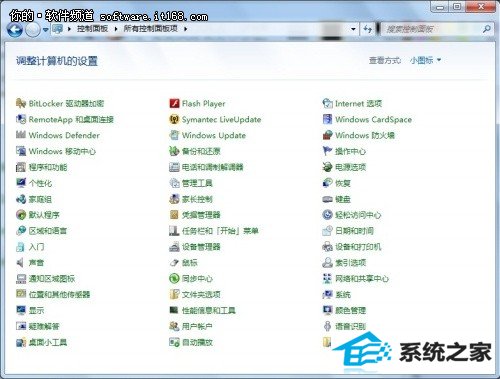This screenshot has width=500, height=379.
Task: Open the 个性化 monitor icon
Action: (x=21, y=183)
